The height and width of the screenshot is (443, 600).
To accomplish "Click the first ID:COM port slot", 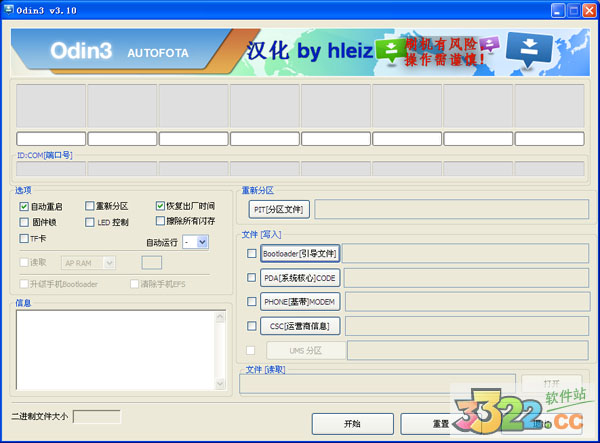I will 51,169.
